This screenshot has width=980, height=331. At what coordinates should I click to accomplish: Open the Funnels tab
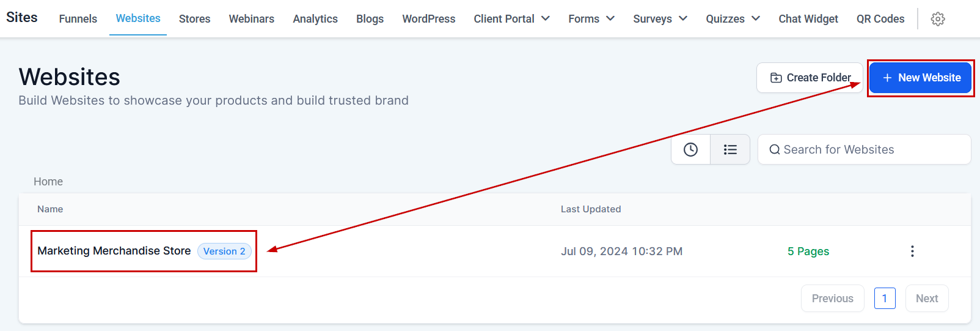[78, 19]
